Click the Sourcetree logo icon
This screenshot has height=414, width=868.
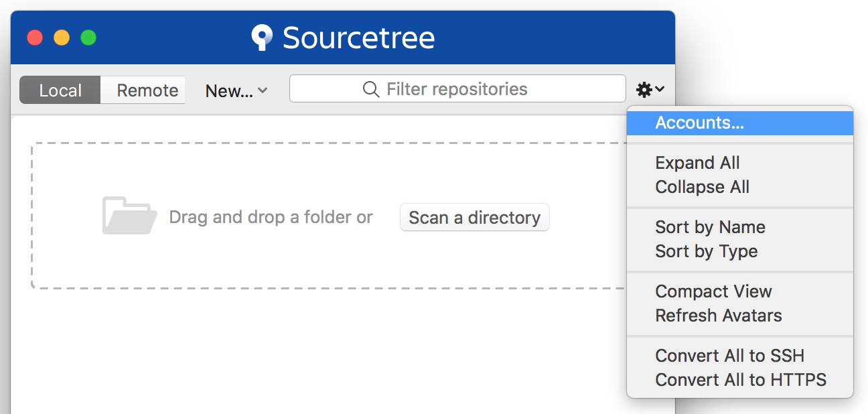(262, 38)
